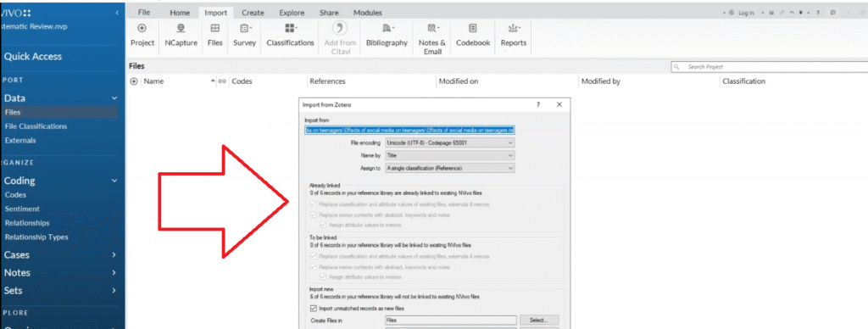The width and height of the screenshot is (868, 329).
Task: Click the Log In user icon
Action: (x=732, y=13)
